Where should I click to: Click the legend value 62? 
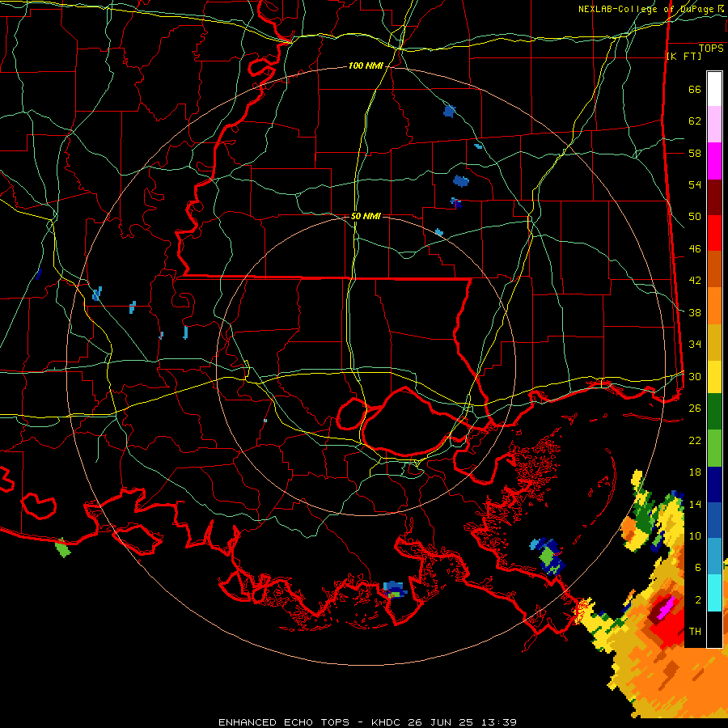click(695, 121)
